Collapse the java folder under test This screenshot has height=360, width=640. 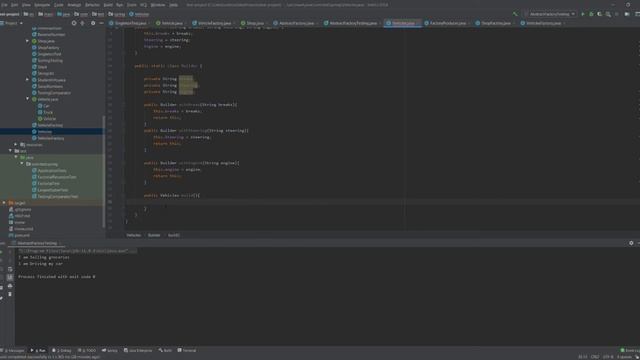tap(16, 157)
